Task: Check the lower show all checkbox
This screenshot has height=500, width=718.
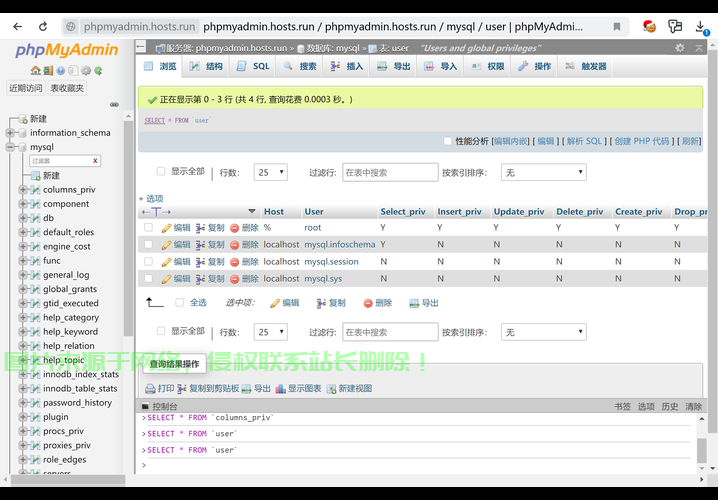Action: click(161, 331)
